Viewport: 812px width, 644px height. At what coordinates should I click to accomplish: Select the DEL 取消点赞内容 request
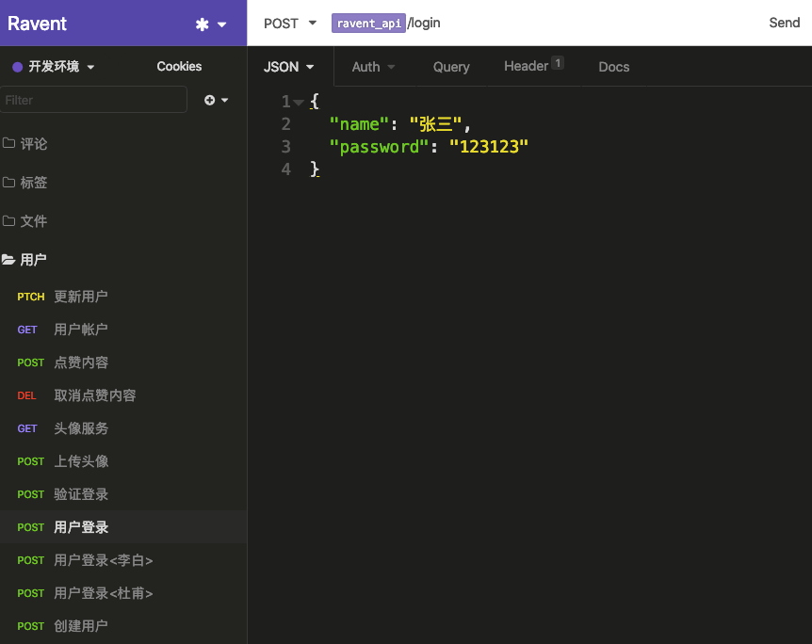tap(123, 395)
